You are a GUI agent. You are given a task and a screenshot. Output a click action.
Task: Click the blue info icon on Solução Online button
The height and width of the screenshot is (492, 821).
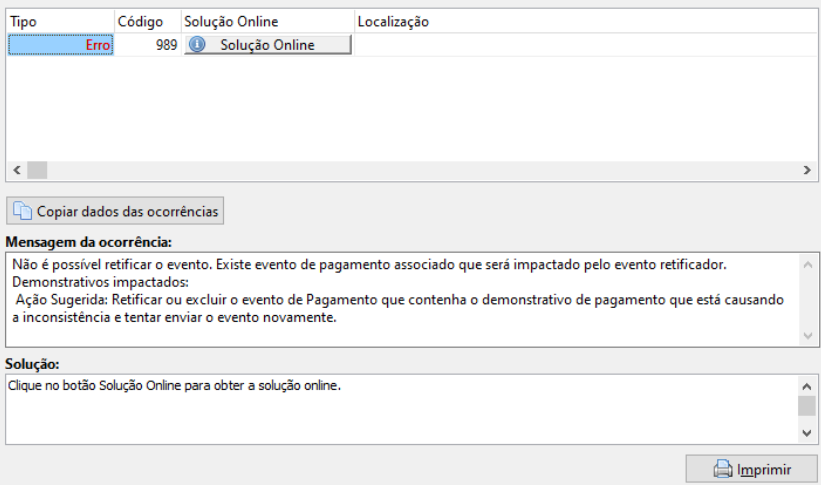click(x=197, y=44)
